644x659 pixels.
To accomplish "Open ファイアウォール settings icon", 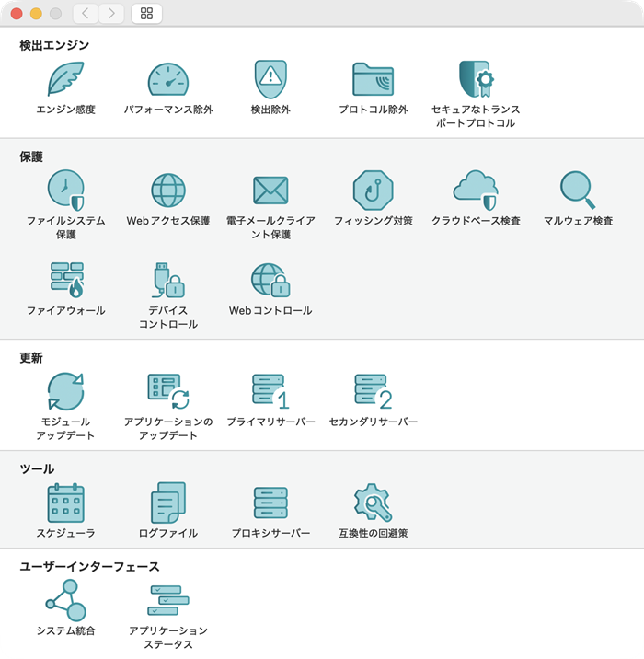I will (x=67, y=280).
